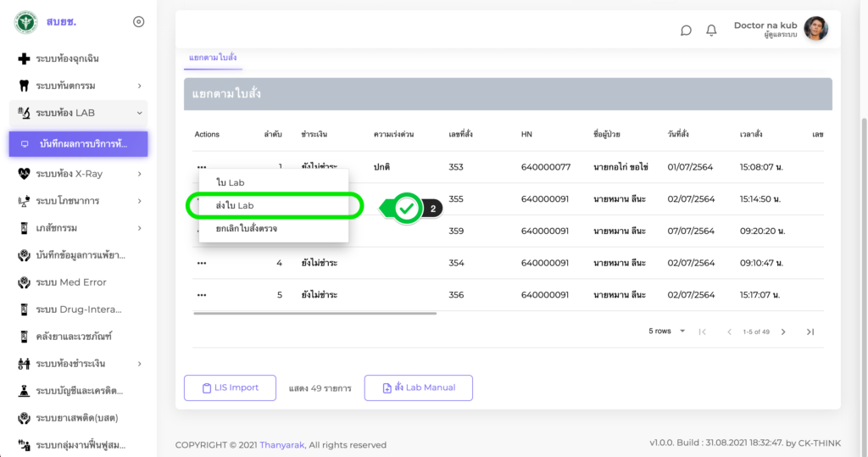Click the Doctor na kub profile avatar
Image resolution: width=868 pixels, height=457 pixels.
coord(815,29)
